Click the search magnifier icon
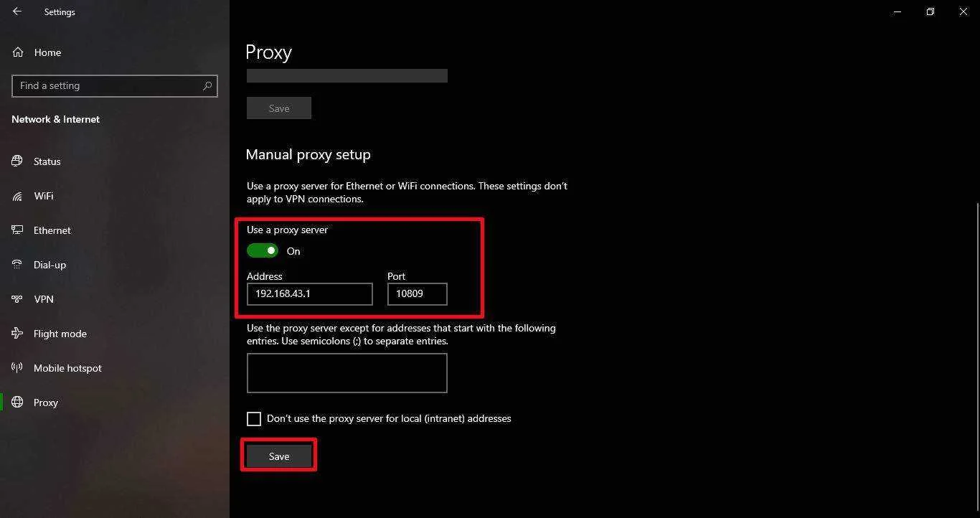The height and width of the screenshot is (518, 980). point(207,85)
